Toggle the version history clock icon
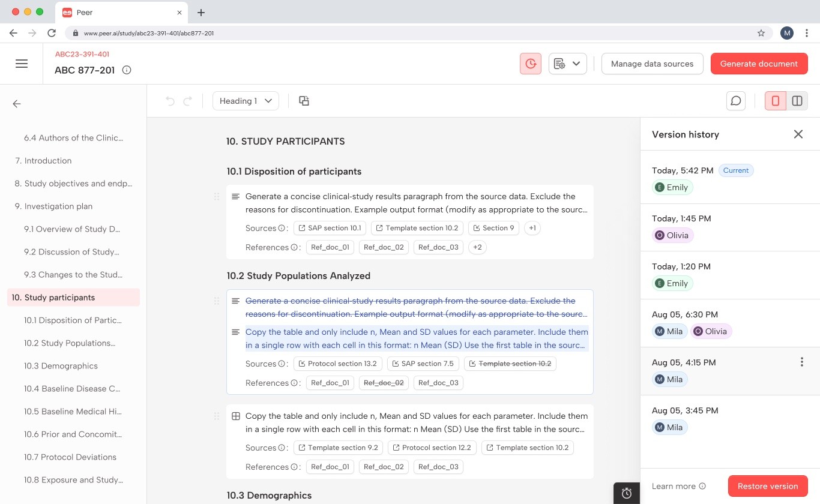Viewport: 820px width, 504px height. (x=530, y=63)
